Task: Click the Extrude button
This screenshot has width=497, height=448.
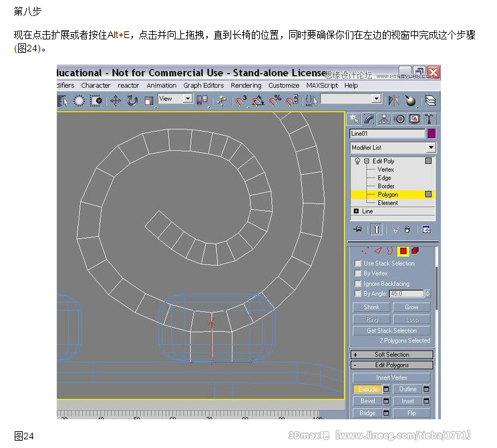Action: pos(367,389)
